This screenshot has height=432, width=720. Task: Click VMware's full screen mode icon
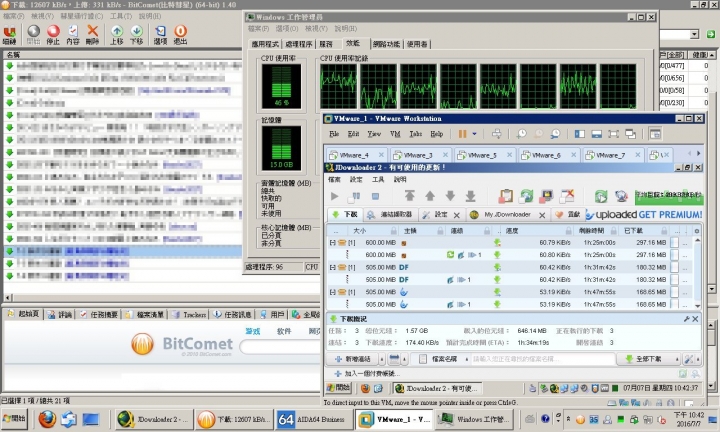coord(613,134)
